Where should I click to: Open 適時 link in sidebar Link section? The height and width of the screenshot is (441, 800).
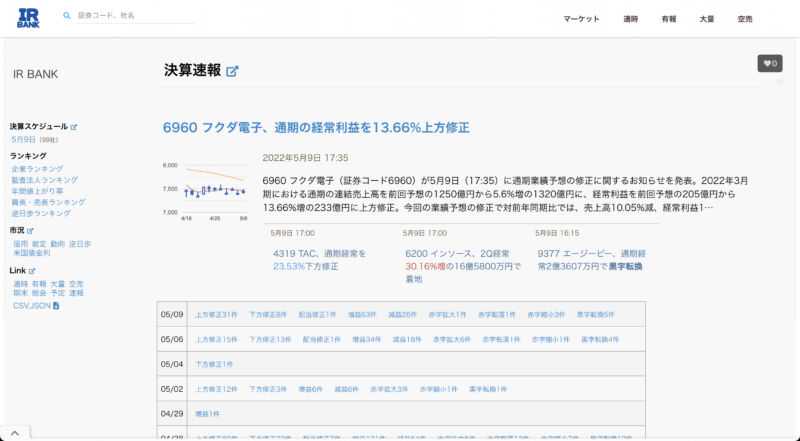[x=20, y=284]
